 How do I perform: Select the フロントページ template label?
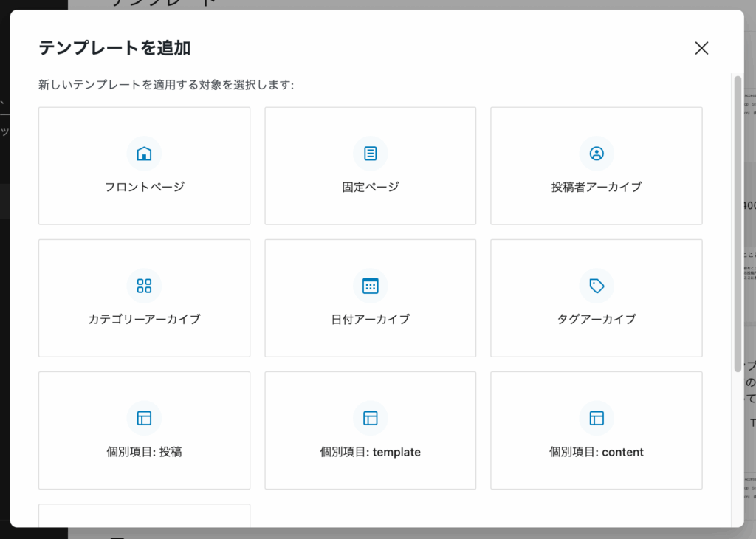(x=144, y=187)
